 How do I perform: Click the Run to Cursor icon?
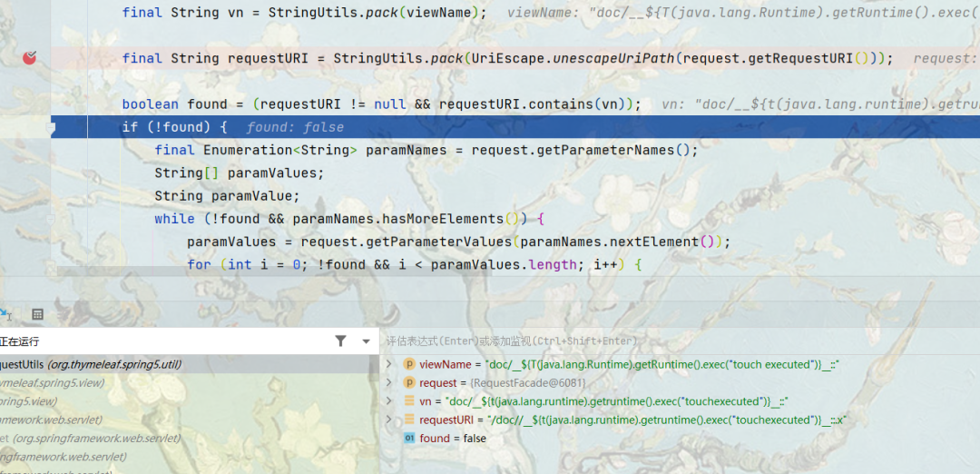[x=5, y=314]
